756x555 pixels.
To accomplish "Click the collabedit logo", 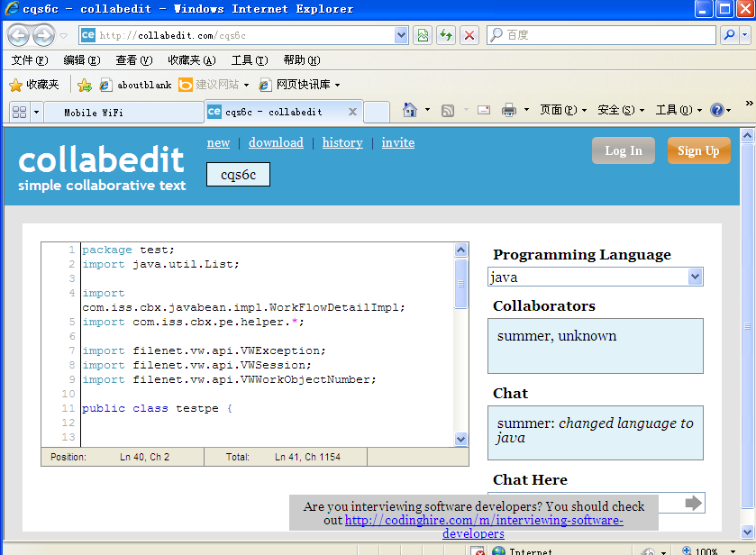I will (x=102, y=168).
